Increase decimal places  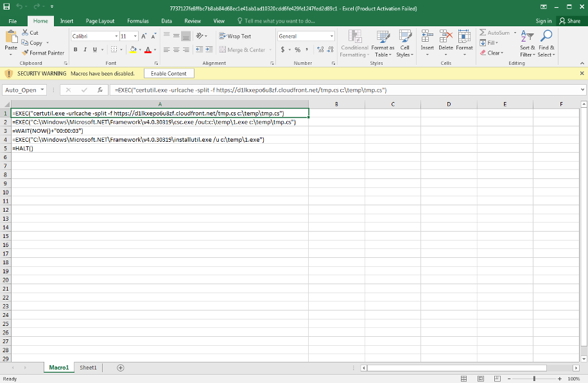click(x=320, y=49)
